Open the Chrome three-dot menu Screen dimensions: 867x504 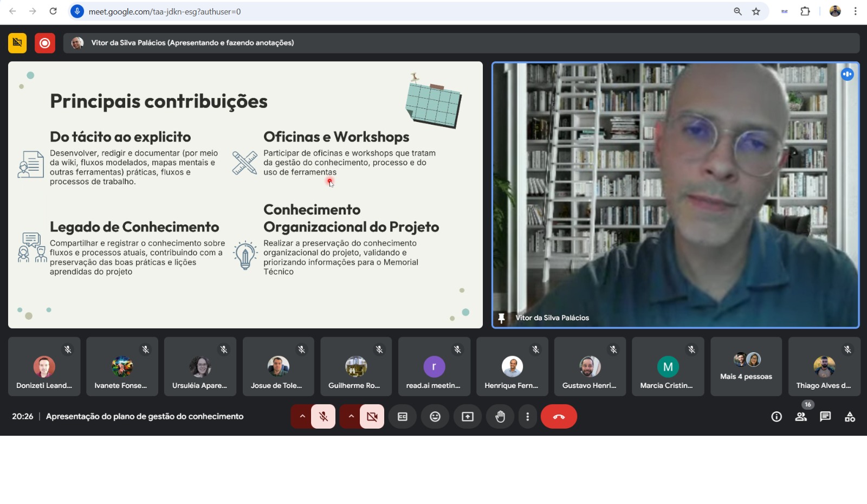tap(856, 11)
